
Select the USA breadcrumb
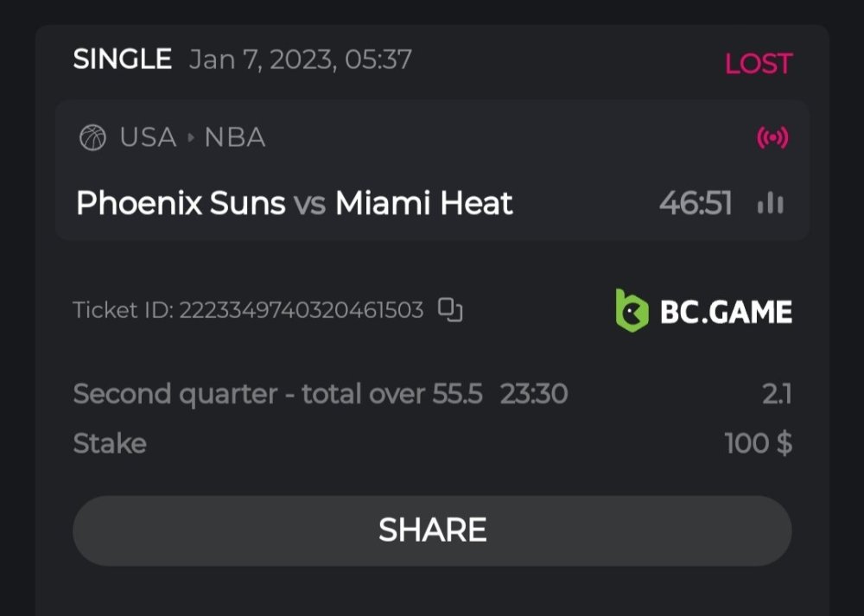[x=148, y=138]
